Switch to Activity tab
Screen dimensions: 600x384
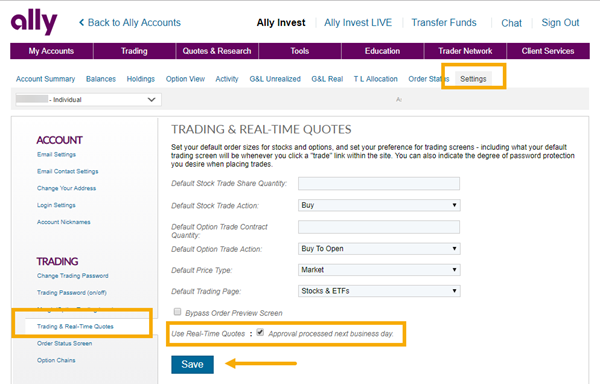(x=227, y=79)
